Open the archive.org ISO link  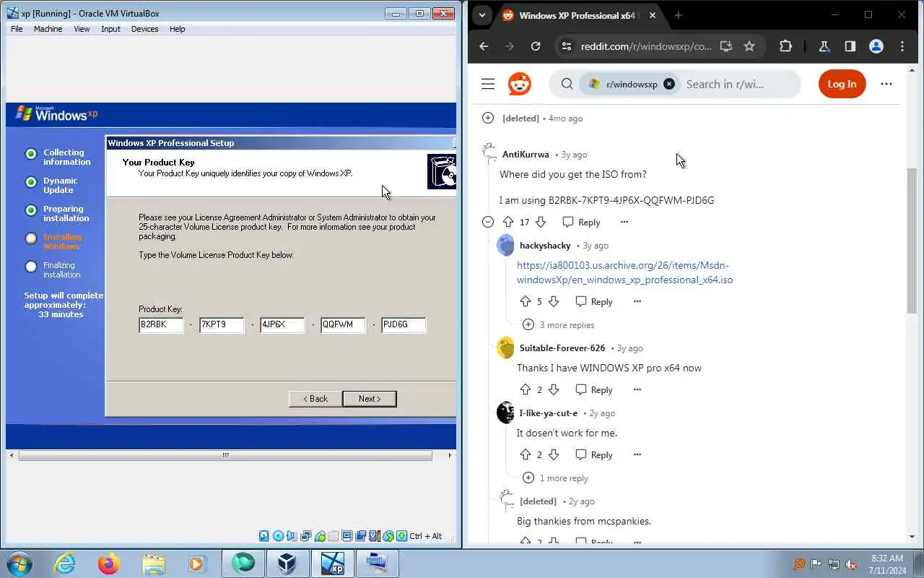coord(624,272)
